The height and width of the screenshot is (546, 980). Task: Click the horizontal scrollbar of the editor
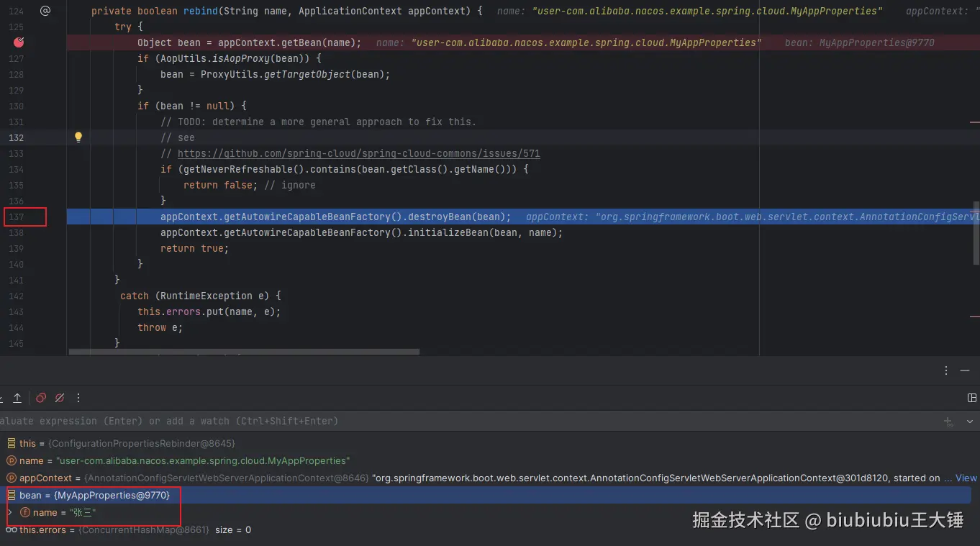[x=244, y=352]
